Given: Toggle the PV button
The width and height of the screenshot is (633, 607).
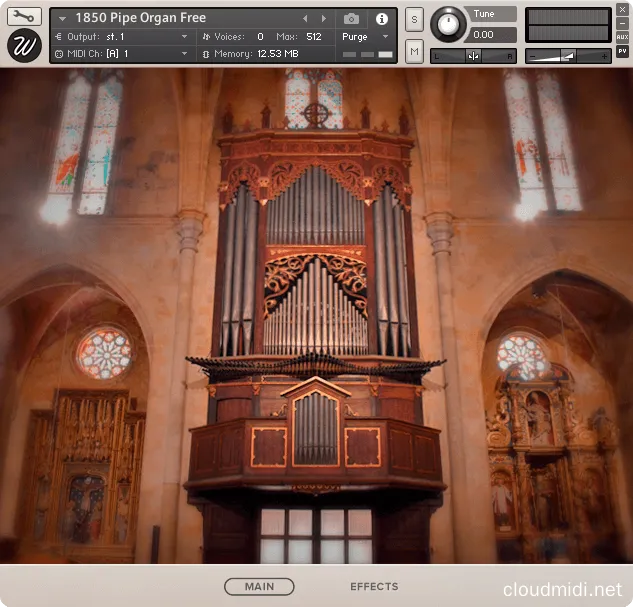Looking at the screenshot, I should (622, 51).
